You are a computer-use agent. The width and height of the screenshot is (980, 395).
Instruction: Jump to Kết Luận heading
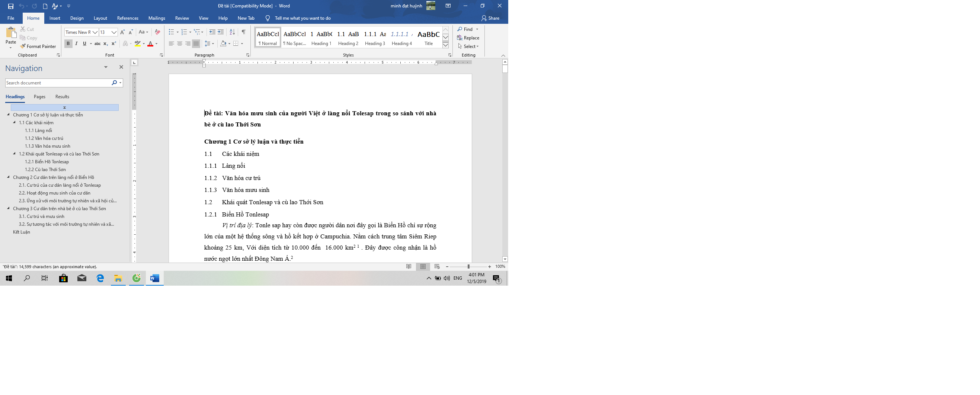[21, 232]
